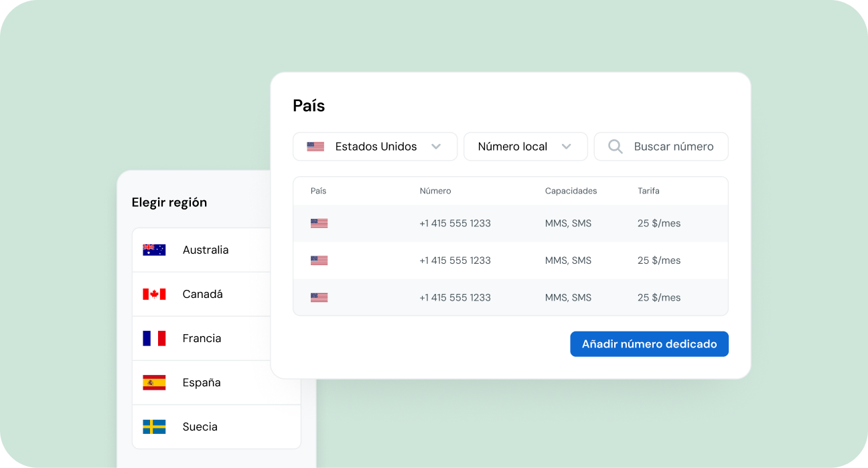Image resolution: width=868 pixels, height=468 pixels.
Task: Open the Estados Unidos country dropdown
Action: 374,147
